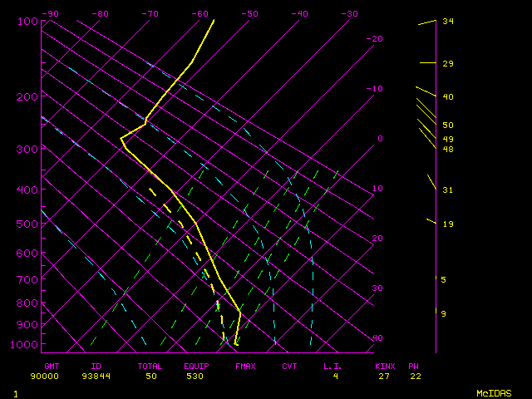Click the KINX value 27
532x399 pixels.
[384, 376]
